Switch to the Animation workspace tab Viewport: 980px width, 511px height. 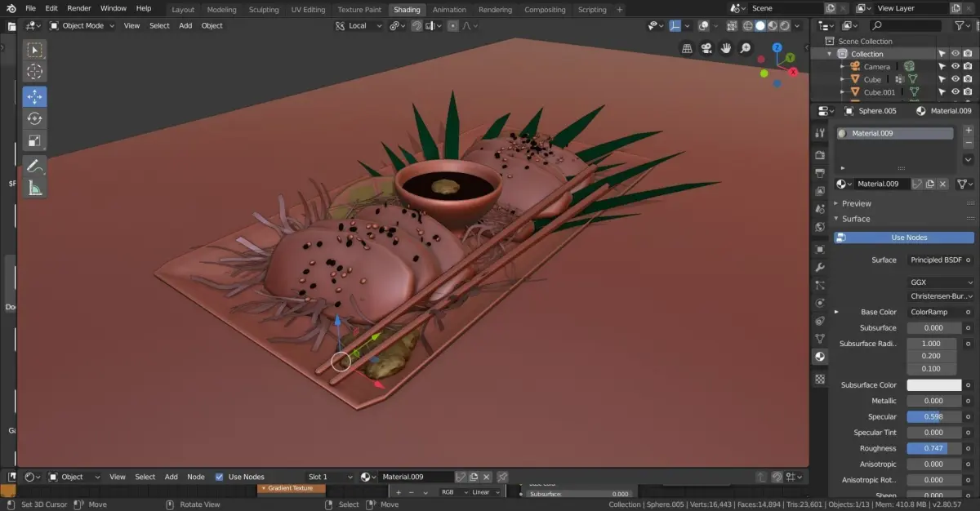pyautogui.click(x=449, y=10)
